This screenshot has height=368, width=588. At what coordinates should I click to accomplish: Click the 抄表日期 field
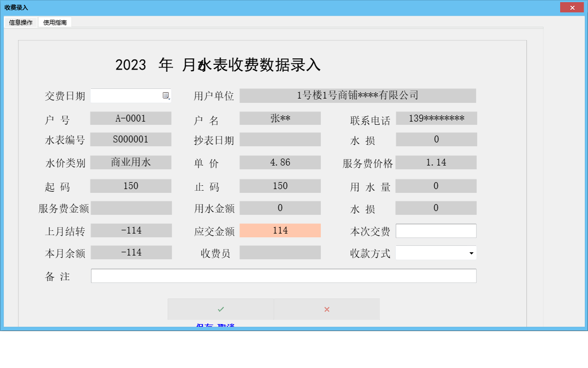[x=280, y=139]
